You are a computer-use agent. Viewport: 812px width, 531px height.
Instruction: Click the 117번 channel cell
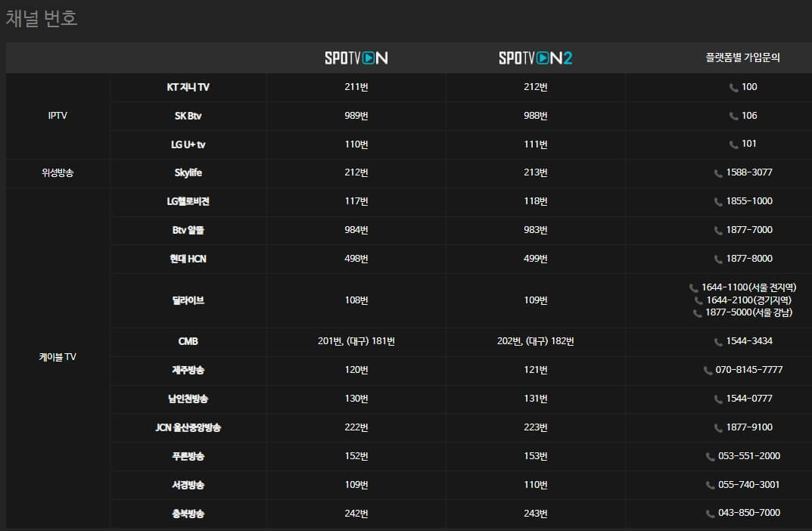[356, 201]
